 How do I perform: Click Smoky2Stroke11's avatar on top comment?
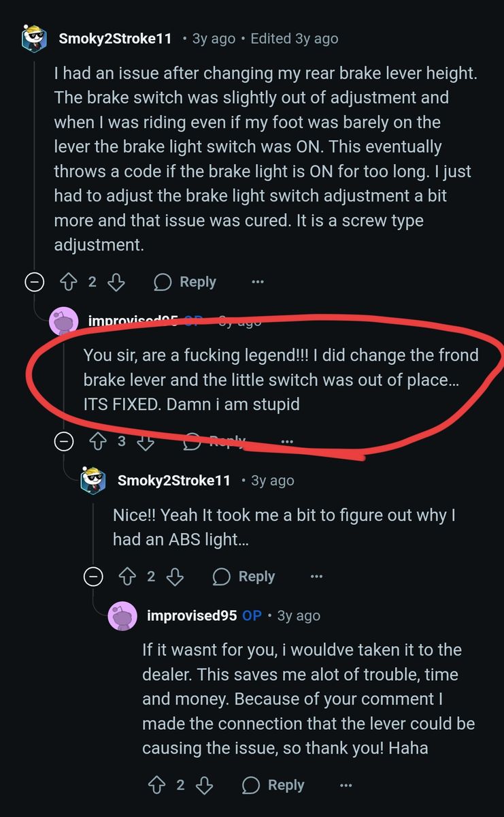pos(34,38)
